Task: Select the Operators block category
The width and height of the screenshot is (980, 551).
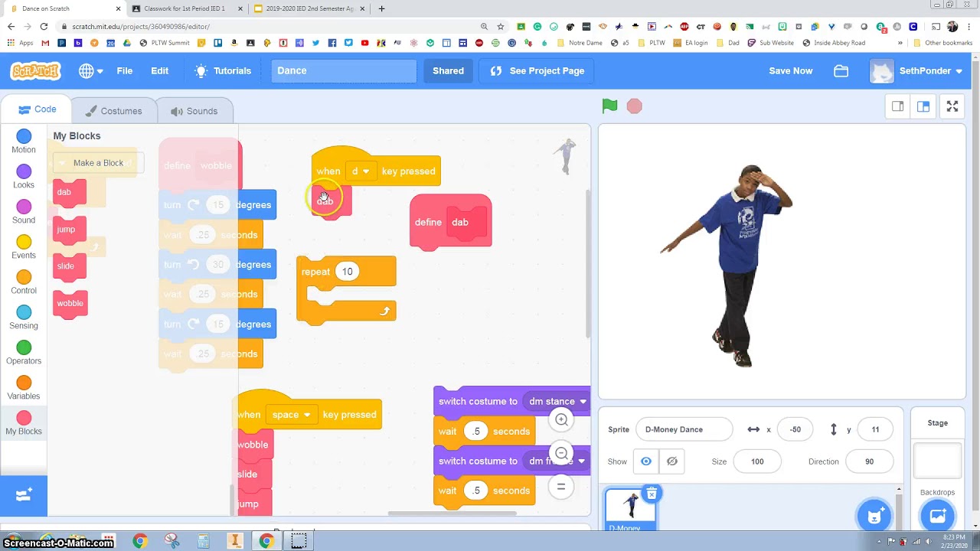Action: click(x=24, y=353)
